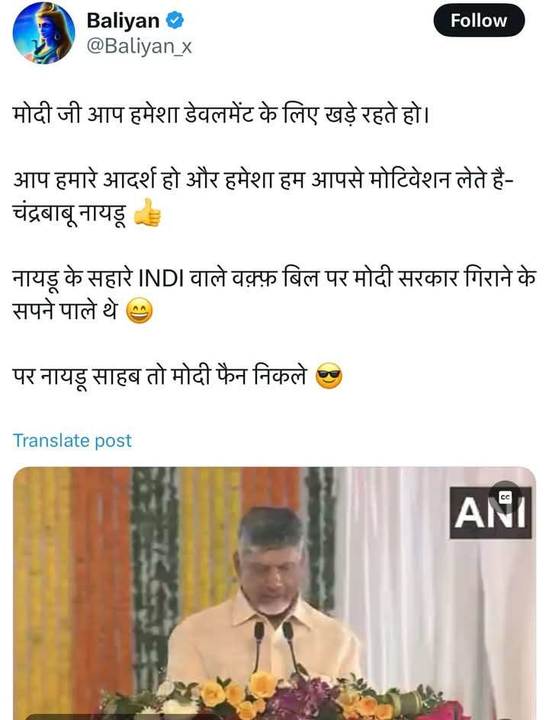The width and height of the screenshot is (549, 720).
Task: Follow the Baliyan account
Action: [x=479, y=21]
